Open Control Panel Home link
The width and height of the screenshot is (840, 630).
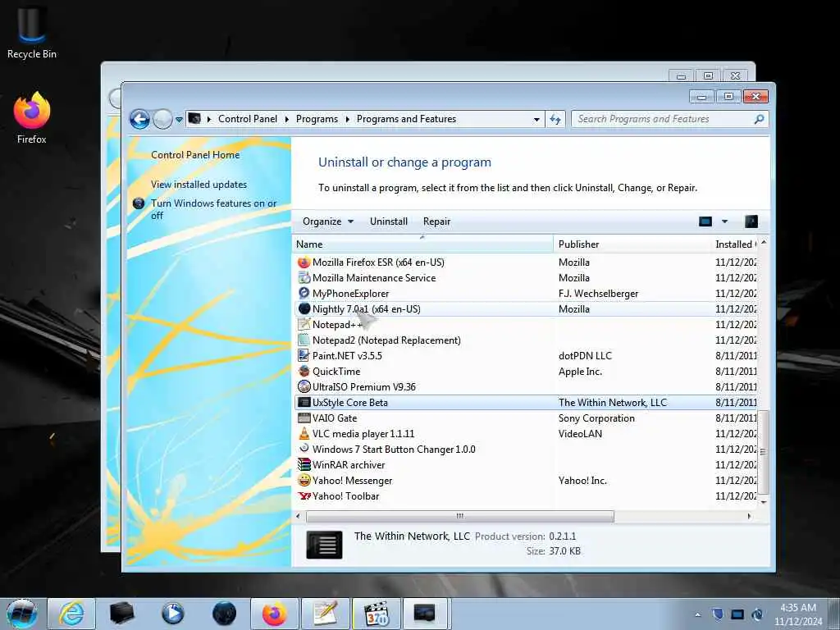coord(195,155)
